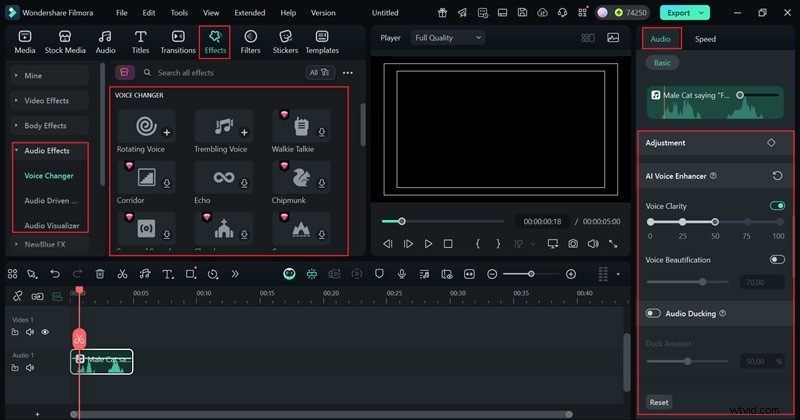Switch to the Speed tab
The width and height of the screenshot is (800, 420).
pos(705,39)
